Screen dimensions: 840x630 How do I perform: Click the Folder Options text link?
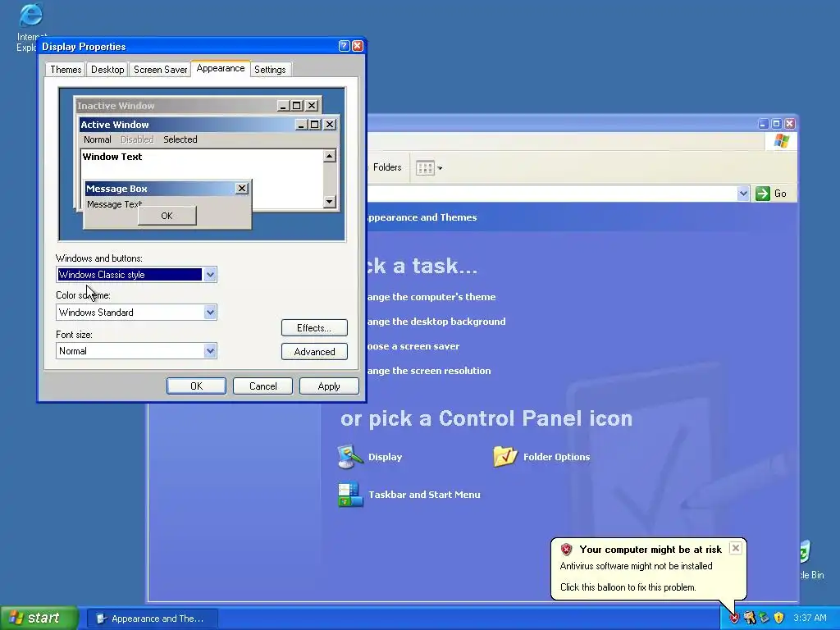pos(557,457)
